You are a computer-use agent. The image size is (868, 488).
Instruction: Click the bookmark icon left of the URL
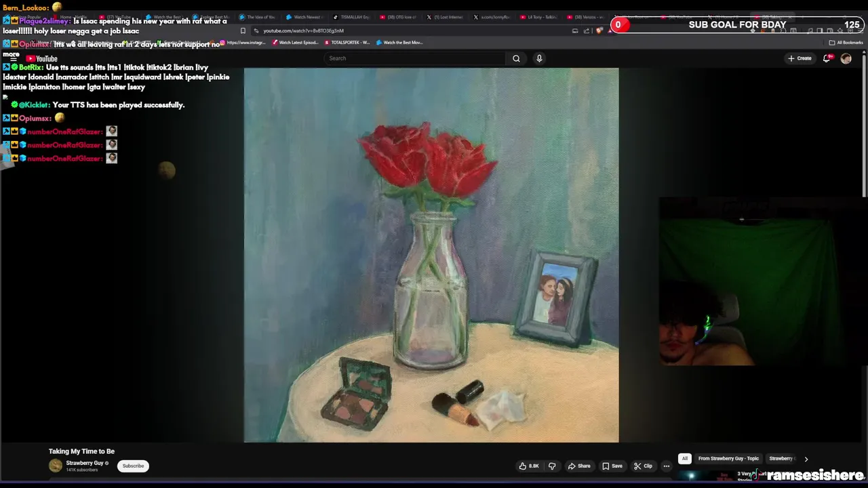coord(243,30)
